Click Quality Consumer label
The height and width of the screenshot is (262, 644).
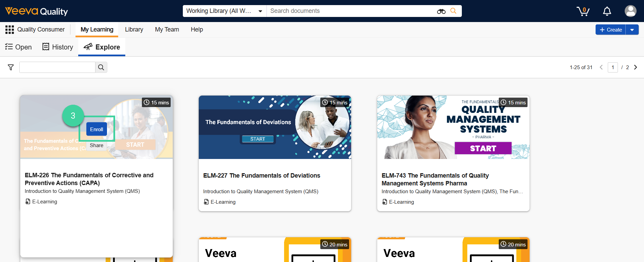pyautogui.click(x=41, y=29)
